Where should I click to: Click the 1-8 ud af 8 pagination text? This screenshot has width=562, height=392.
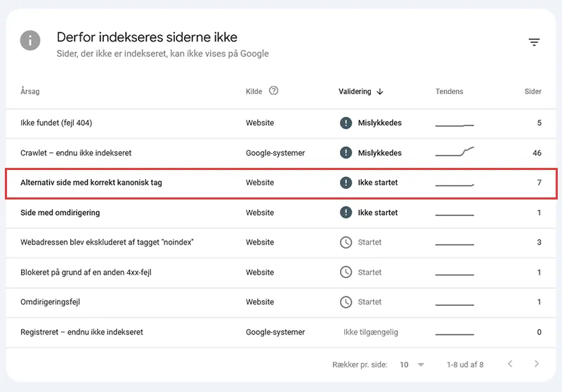(x=465, y=365)
